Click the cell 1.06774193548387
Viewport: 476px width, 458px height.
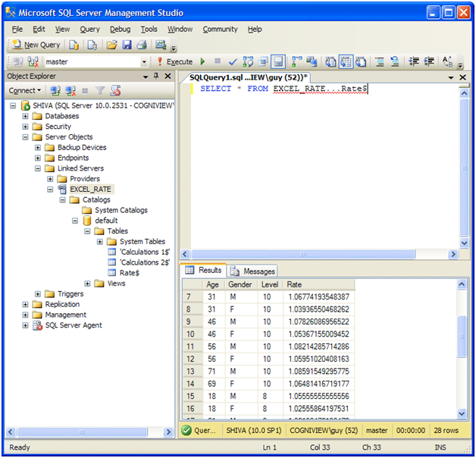pyautogui.click(x=319, y=296)
